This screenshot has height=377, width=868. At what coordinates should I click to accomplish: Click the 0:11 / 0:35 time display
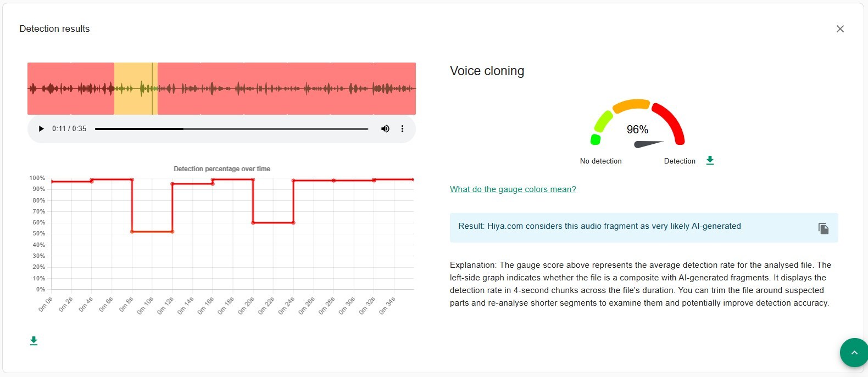pyautogui.click(x=69, y=129)
